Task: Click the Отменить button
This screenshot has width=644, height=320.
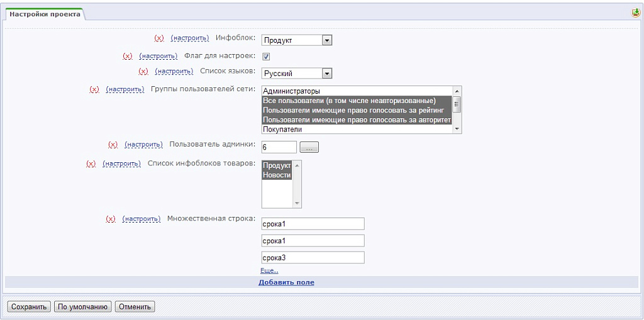Action: pyautogui.click(x=135, y=307)
